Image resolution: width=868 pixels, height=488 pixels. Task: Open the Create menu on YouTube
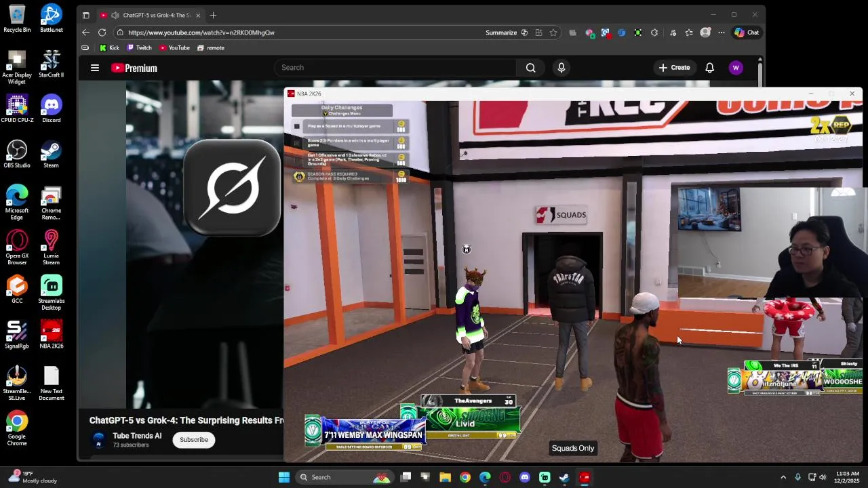(674, 68)
